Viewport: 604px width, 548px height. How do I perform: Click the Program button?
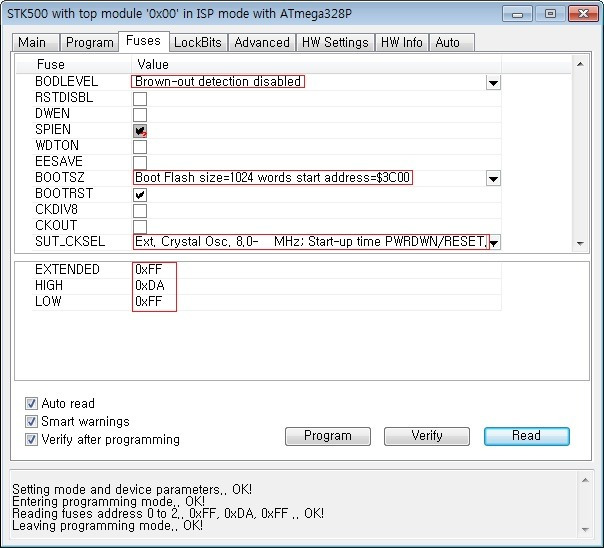click(328, 436)
